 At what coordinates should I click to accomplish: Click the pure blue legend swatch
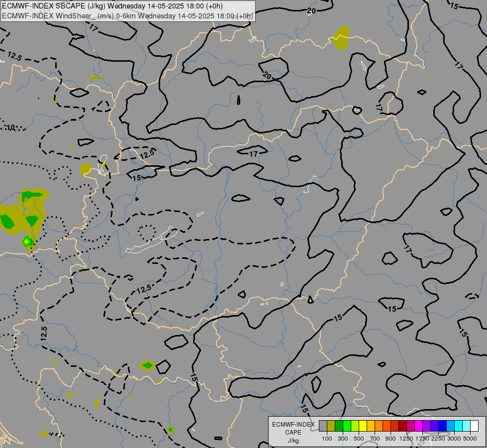coord(443,426)
